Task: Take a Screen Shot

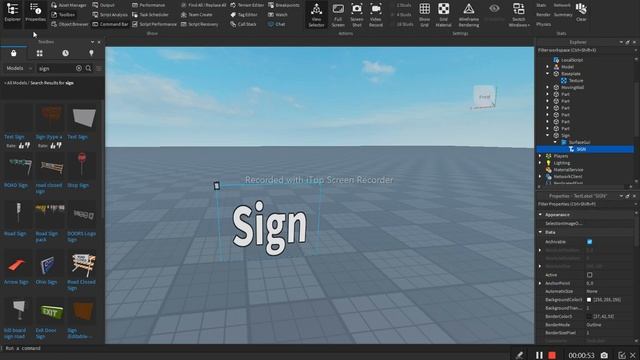Action: point(357,15)
